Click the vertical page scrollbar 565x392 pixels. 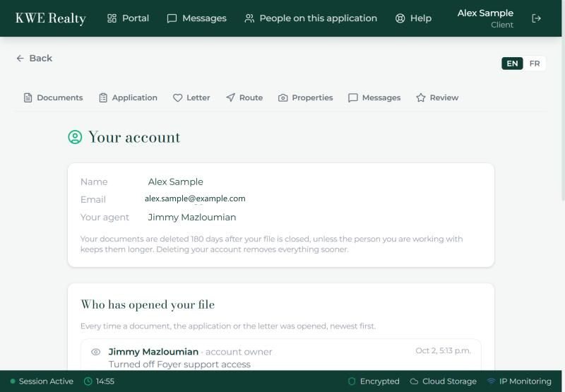coord(563,100)
